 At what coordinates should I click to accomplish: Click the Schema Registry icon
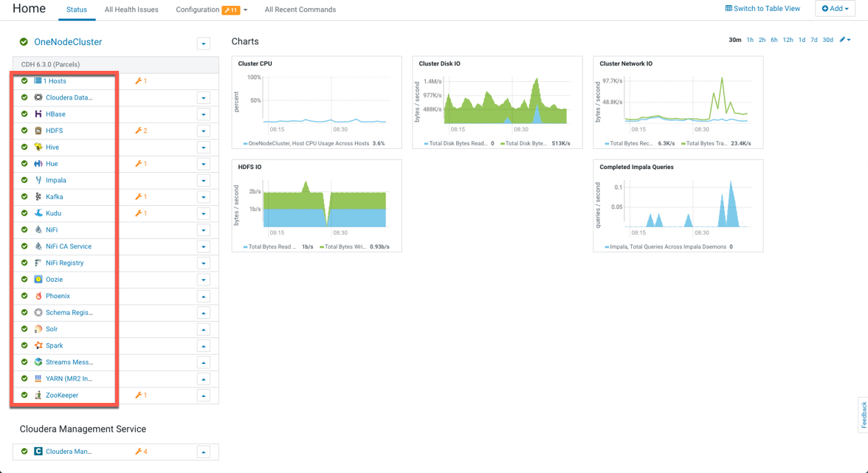point(38,313)
